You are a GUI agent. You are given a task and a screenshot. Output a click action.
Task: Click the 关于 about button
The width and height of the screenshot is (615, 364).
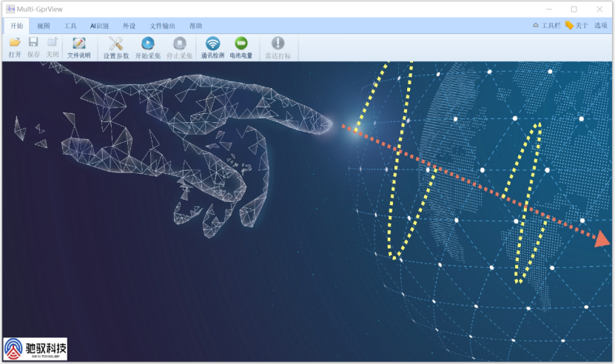click(x=577, y=26)
